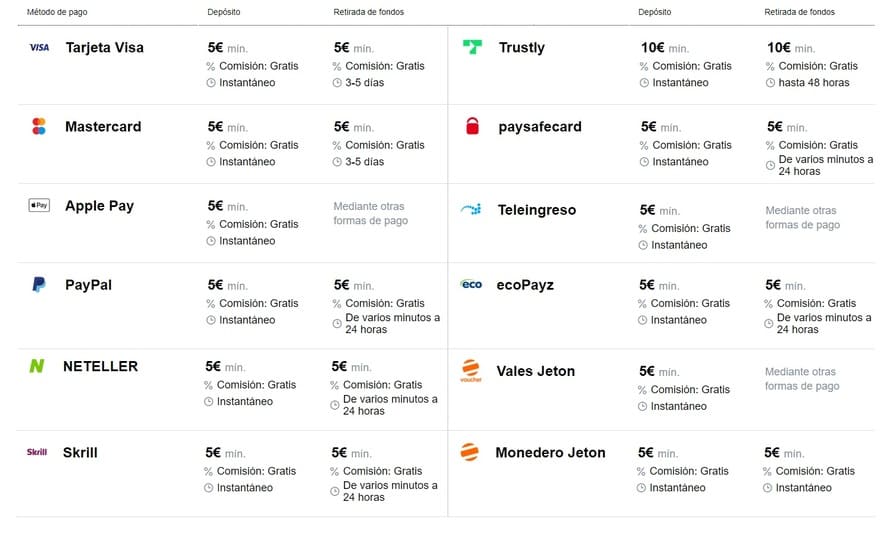Select the Teleingreso logo icon
Image resolution: width=888 pixels, height=533 pixels.
[471, 210]
